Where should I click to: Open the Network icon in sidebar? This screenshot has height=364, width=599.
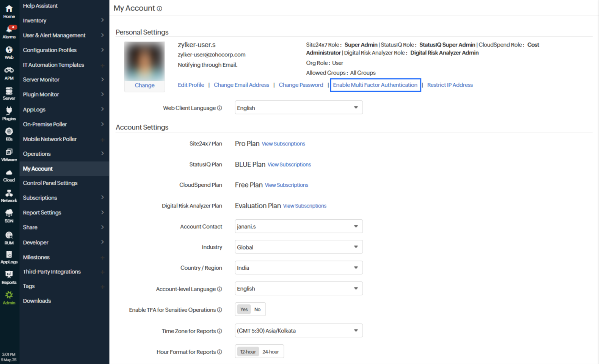[9, 196]
